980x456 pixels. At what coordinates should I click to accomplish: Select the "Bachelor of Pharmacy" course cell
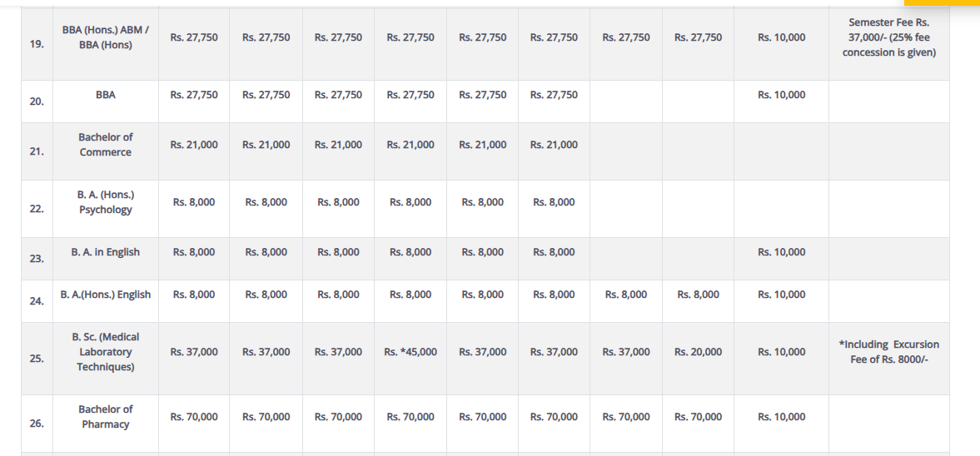click(106, 417)
